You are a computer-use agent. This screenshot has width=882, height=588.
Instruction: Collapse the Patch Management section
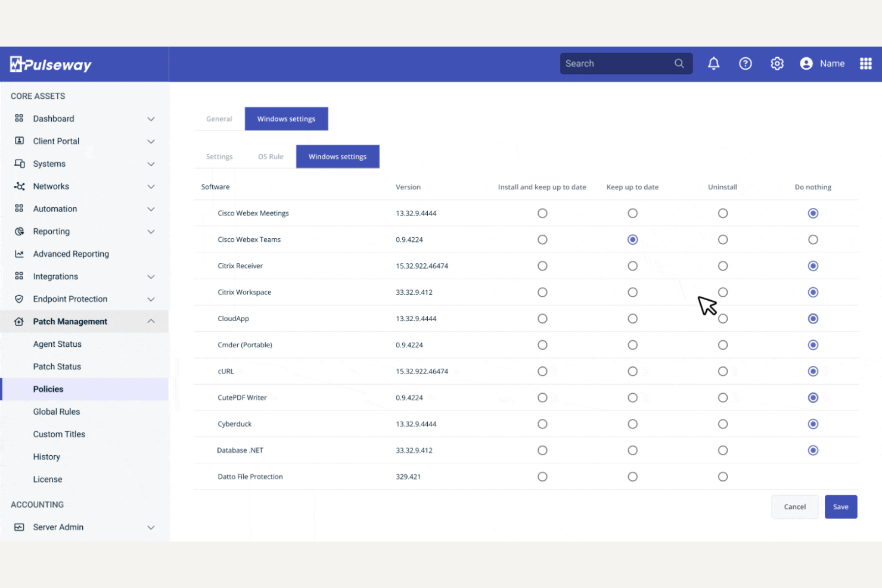coord(151,321)
